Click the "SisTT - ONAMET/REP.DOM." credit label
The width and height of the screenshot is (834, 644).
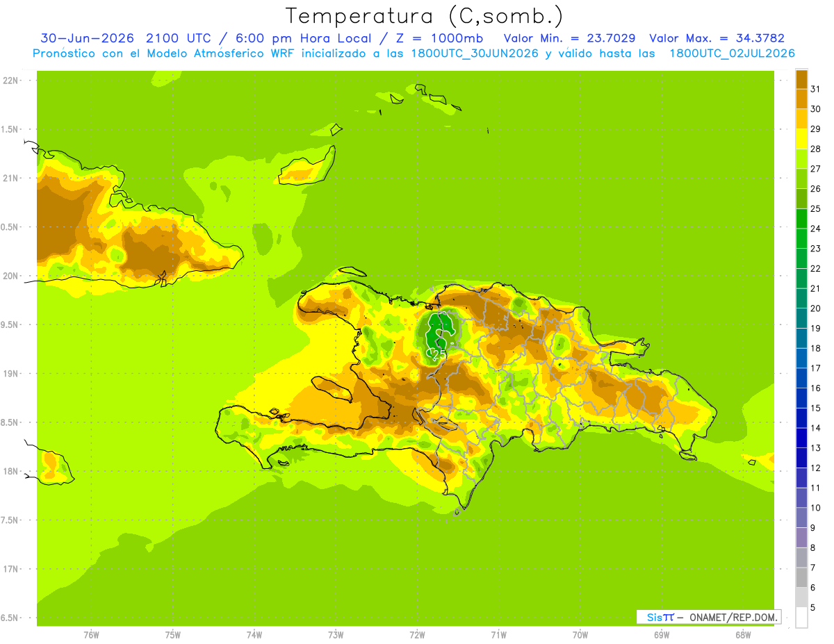click(x=708, y=617)
